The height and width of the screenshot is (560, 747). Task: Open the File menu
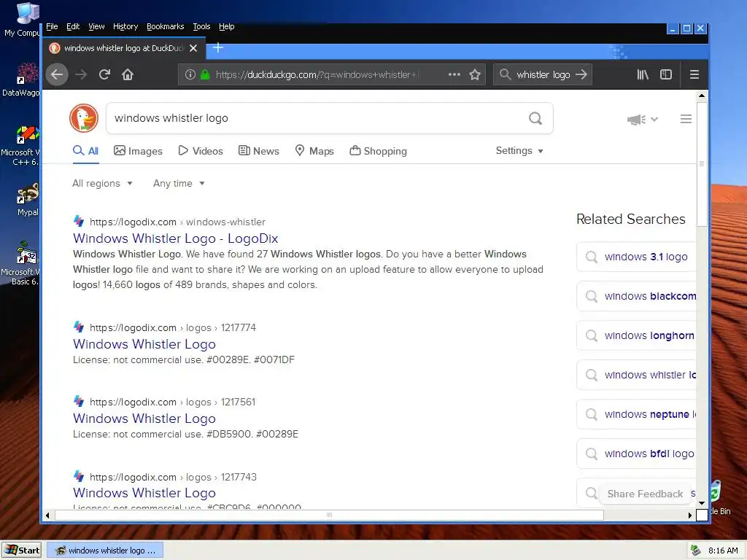coord(52,27)
